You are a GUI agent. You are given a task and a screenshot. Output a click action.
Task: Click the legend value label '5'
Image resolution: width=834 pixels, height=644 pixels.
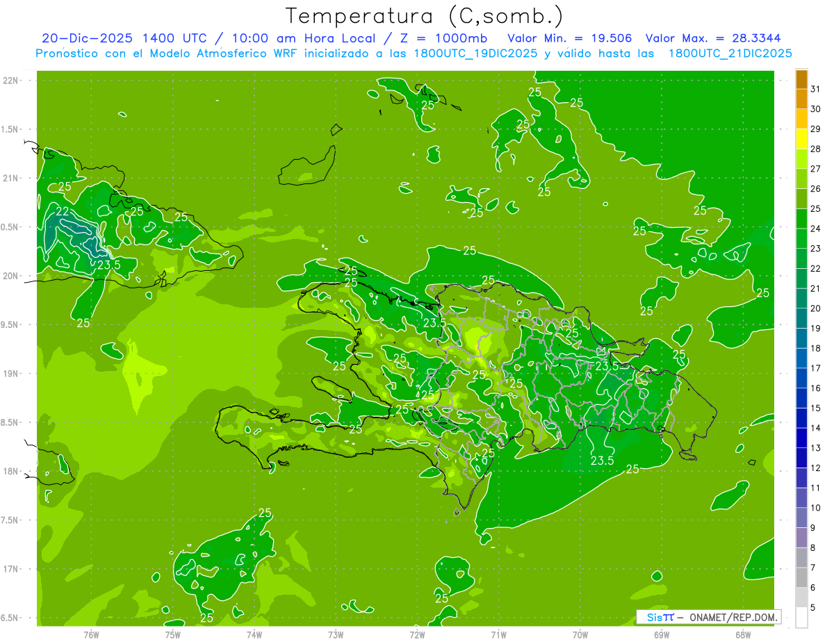point(813,608)
